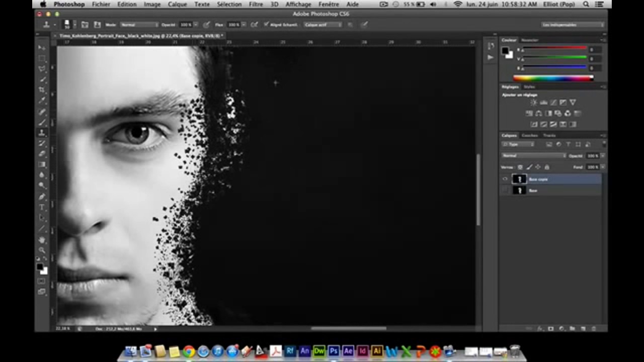Add an Invert adjustment
Screen dimensions: 644x362
click(534, 124)
